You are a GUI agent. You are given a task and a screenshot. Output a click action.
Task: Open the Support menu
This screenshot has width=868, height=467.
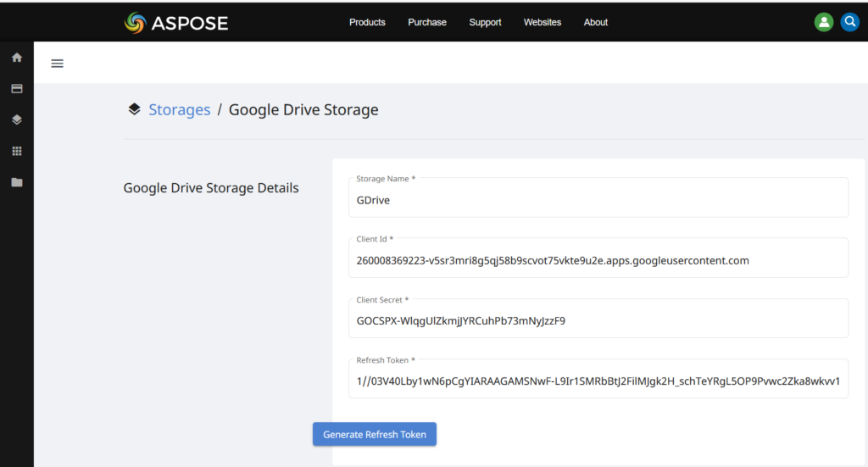pos(485,23)
